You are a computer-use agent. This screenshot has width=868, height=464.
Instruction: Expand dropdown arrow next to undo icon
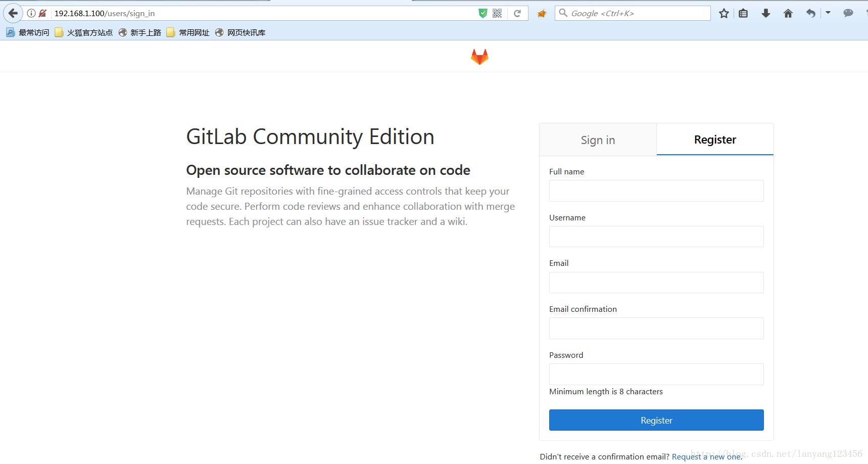(x=828, y=13)
